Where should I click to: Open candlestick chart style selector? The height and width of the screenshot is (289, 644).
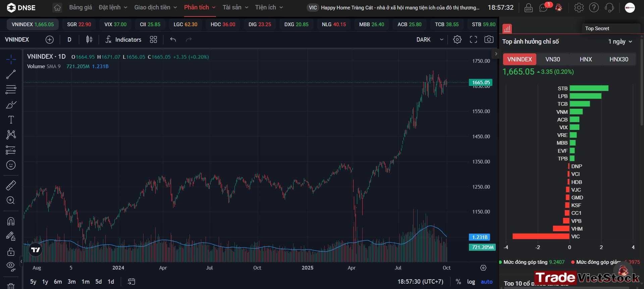coord(89,40)
